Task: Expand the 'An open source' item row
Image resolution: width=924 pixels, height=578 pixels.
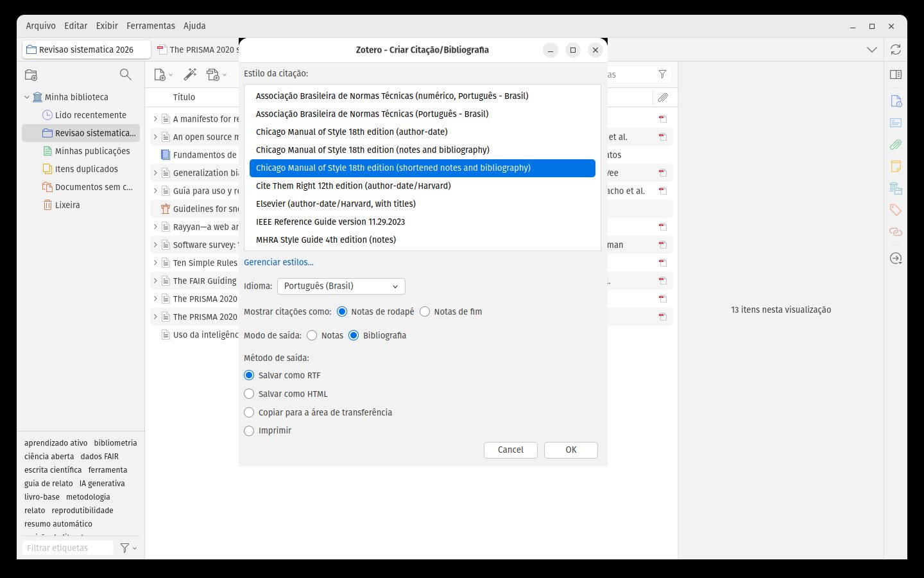Action: tap(155, 137)
